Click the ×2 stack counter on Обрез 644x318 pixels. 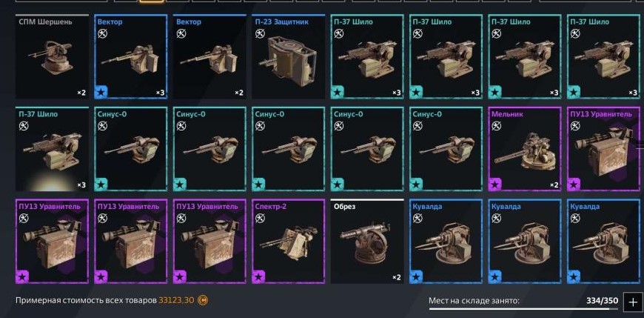pyautogui.click(x=396, y=277)
